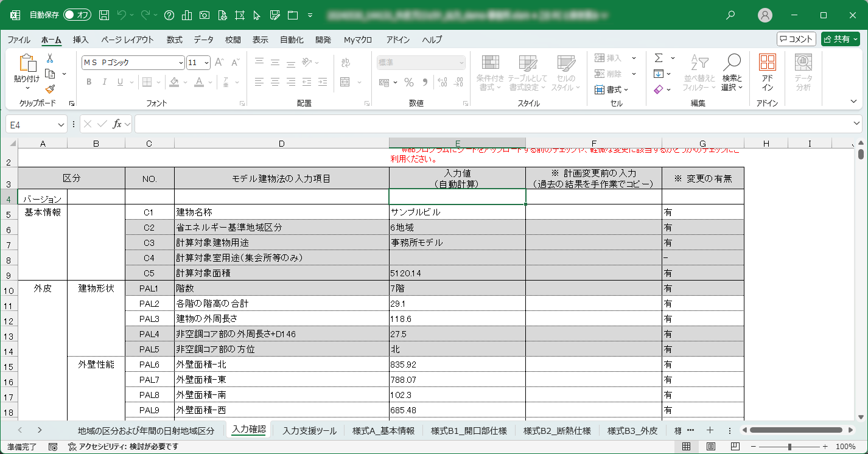Toggle the AutoSave switch

pos(77,15)
